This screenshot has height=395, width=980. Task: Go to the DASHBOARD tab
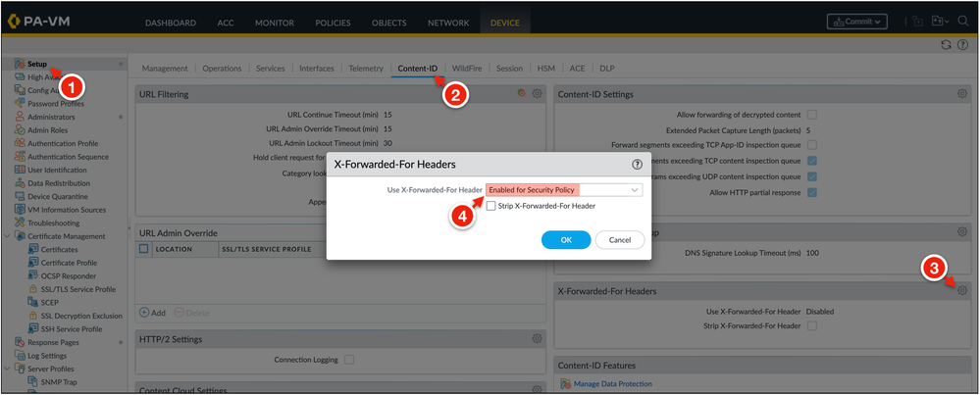tap(171, 23)
